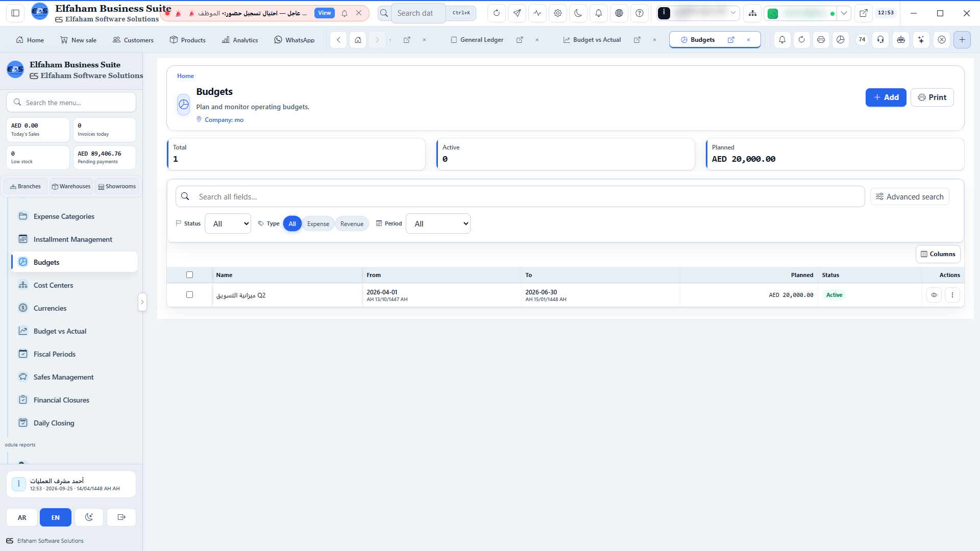The height and width of the screenshot is (551, 980).
Task: Open the AI sparkle assistant icon
Action: point(921,40)
